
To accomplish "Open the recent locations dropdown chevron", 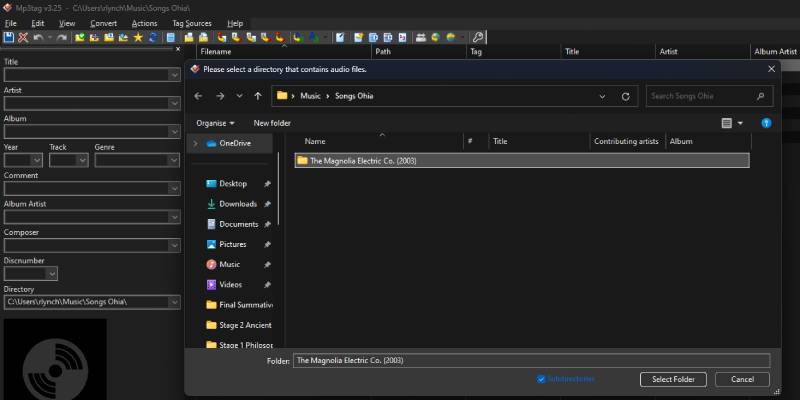I will coord(239,96).
